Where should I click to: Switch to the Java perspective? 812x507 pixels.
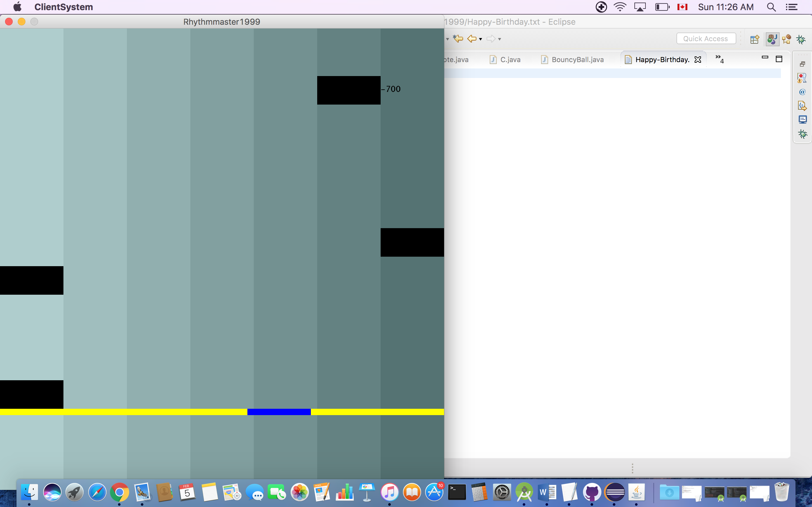[772, 39]
